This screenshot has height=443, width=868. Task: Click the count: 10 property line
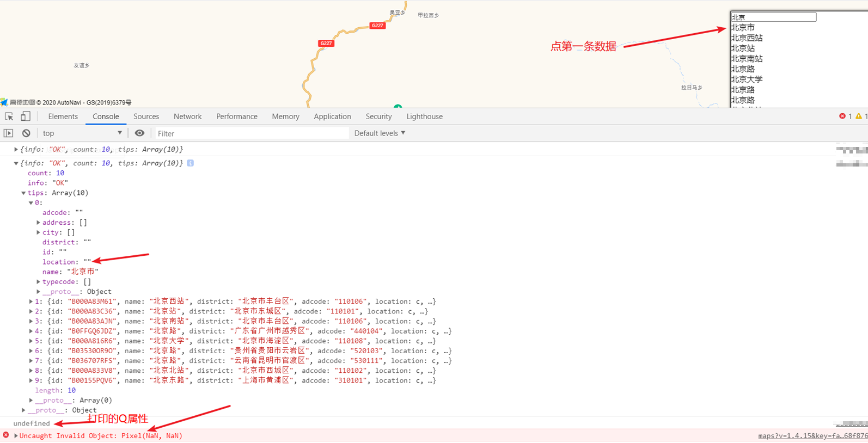tap(46, 173)
